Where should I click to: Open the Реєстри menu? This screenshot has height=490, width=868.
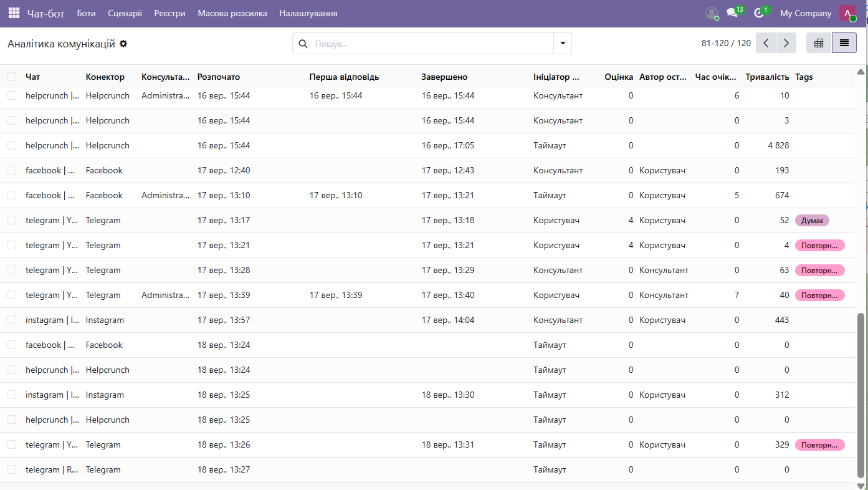[x=170, y=13]
